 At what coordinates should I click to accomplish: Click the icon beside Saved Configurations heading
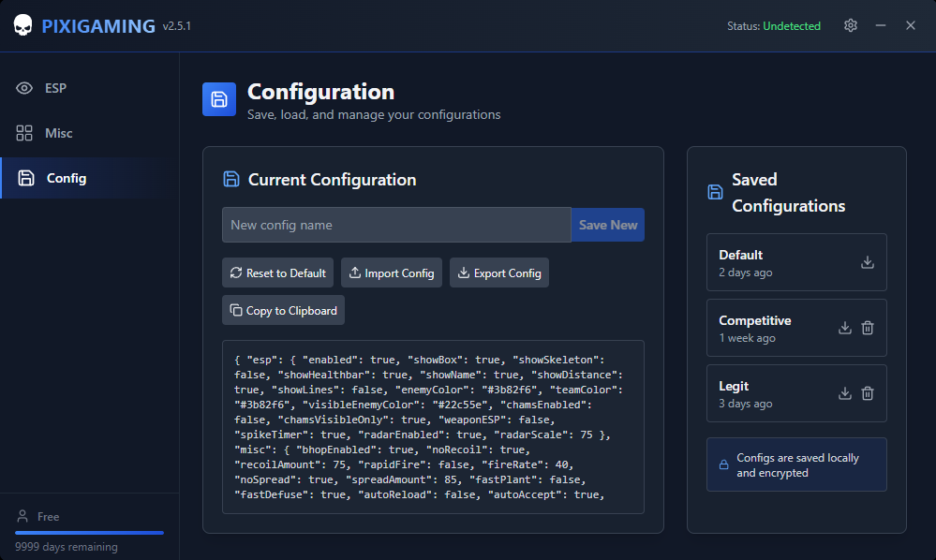pyautogui.click(x=715, y=192)
